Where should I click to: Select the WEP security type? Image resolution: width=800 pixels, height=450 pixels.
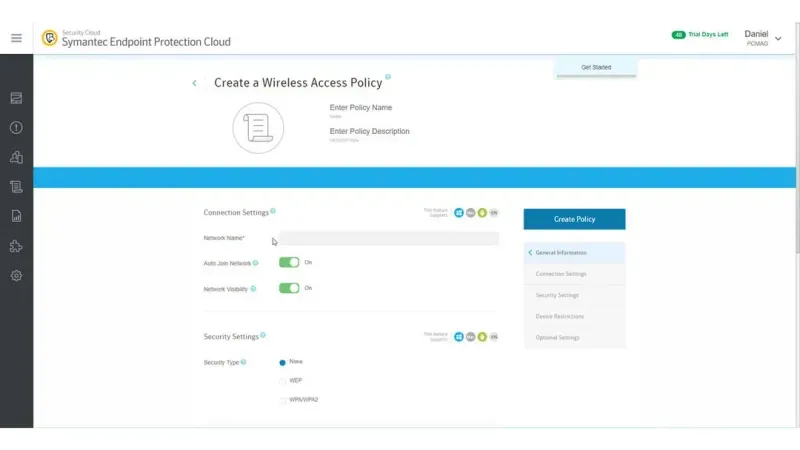283,381
